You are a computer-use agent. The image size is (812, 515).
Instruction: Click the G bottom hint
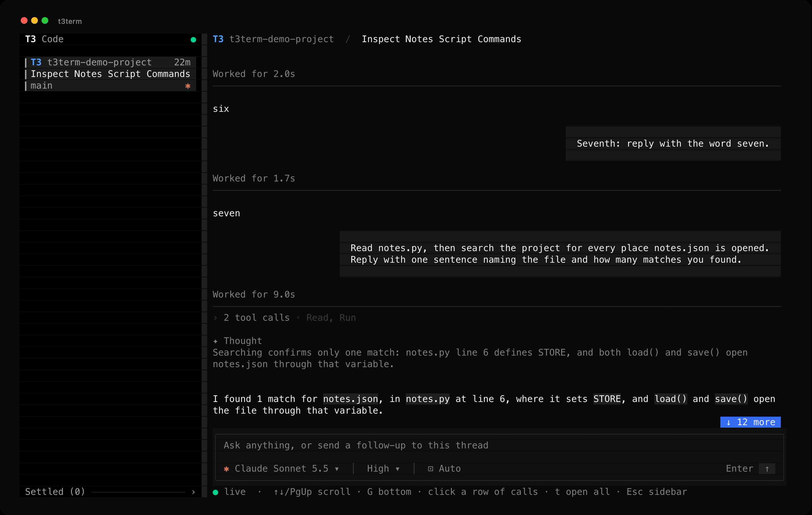(389, 492)
